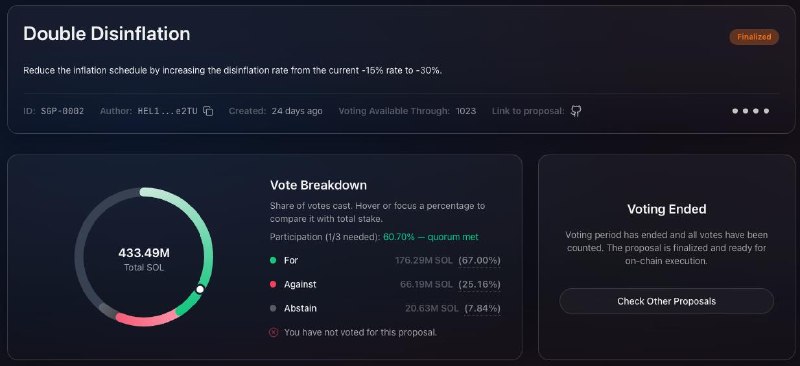Click the green For legend dot
This screenshot has height=366, width=800.
tap(273, 260)
